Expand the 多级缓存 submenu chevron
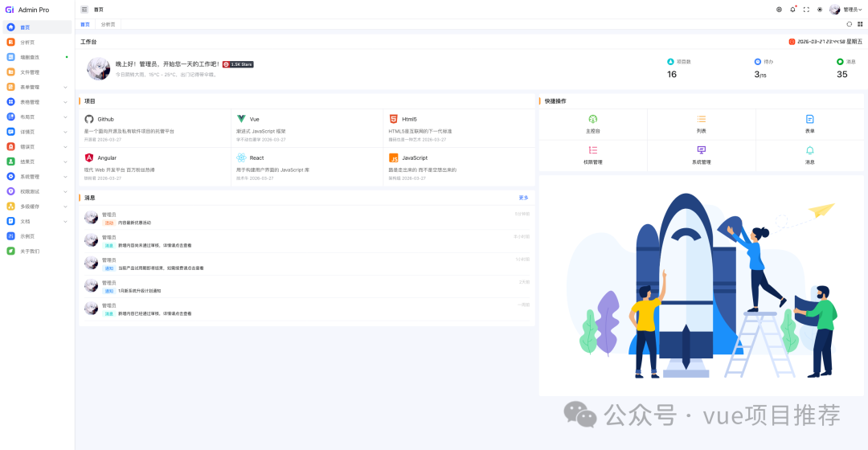868x450 pixels. click(x=65, y=207)
